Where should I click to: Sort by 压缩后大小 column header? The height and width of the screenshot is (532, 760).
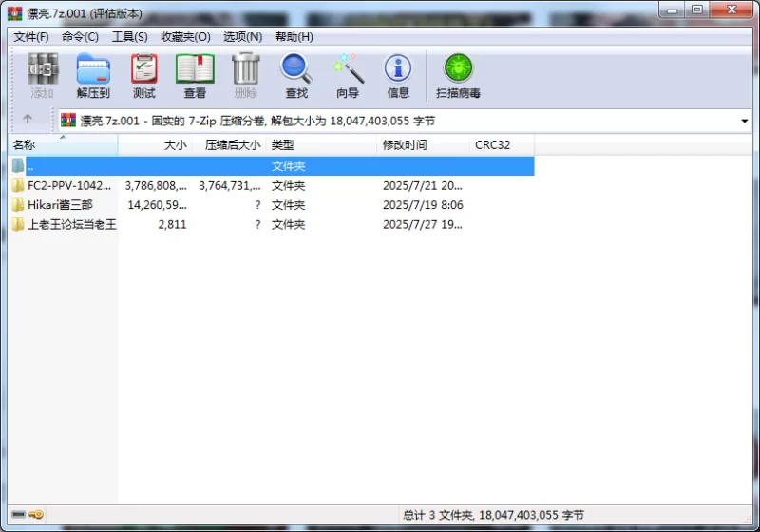click(229, 144)
